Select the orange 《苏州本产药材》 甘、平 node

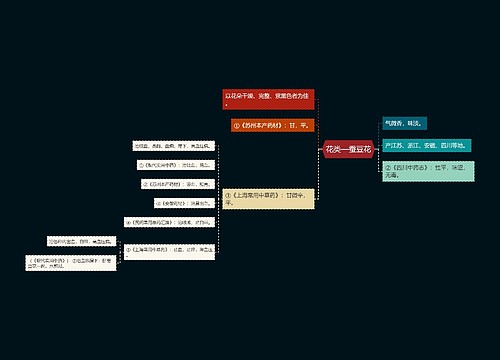273,125
